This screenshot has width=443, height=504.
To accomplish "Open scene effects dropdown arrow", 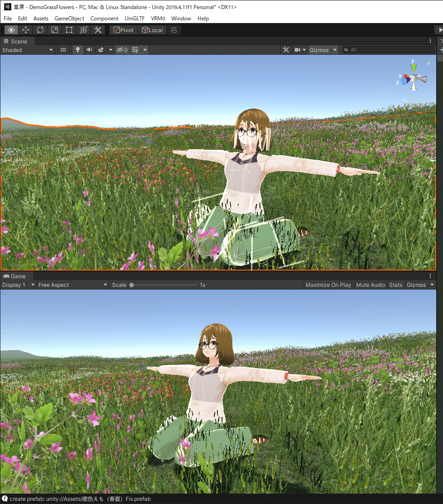I will tap(110, 50).
